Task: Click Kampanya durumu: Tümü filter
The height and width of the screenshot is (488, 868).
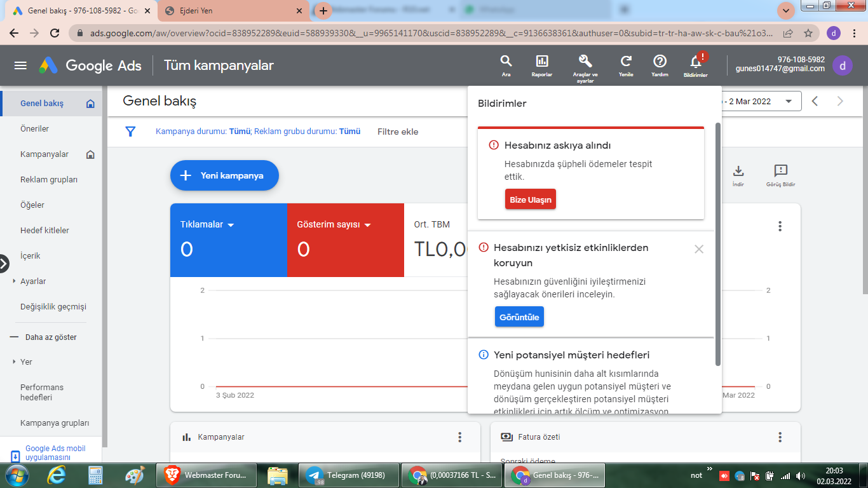Action: click(203, 132)
